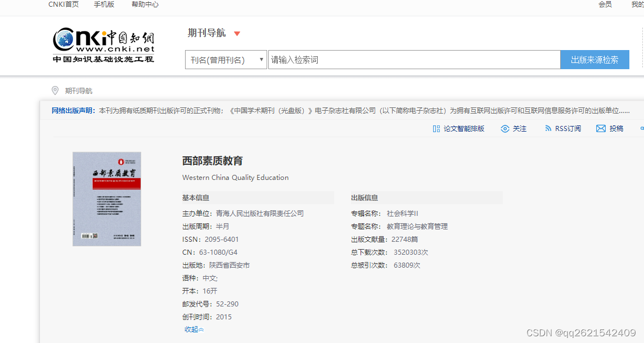Image resolution: width=644 pixels, height=343 pixels.
Task: Click 出版周期 value 半月
Action: tap(223, 227)
